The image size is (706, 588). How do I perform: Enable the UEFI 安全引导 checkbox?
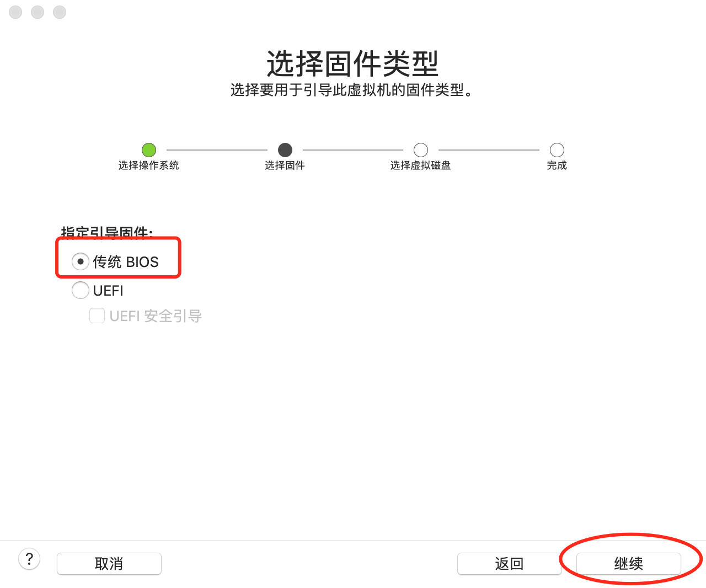[x=97, y=316]
